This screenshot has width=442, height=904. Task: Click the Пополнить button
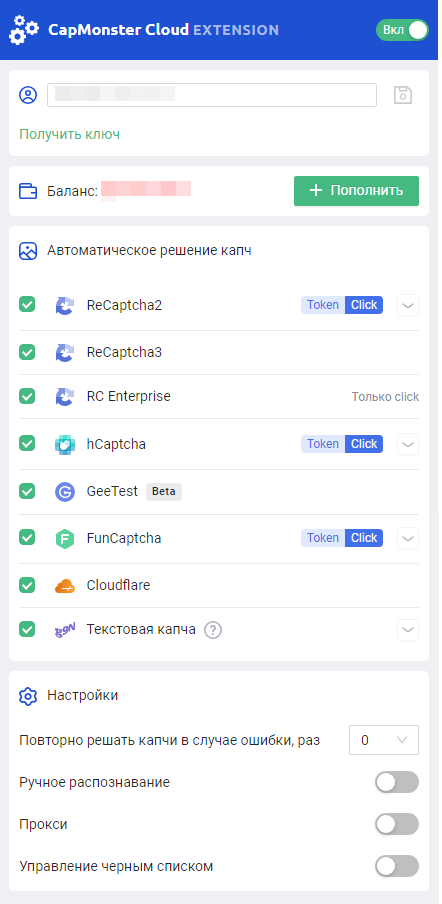pyautogui.click(x=356, y=191)
